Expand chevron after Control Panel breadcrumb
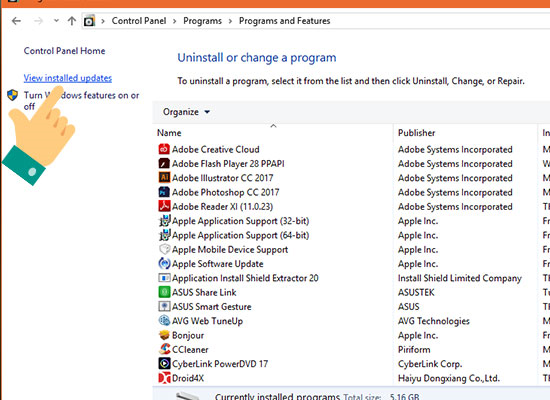This screenshot has height=400, width=550. click(x=174, y=21)
